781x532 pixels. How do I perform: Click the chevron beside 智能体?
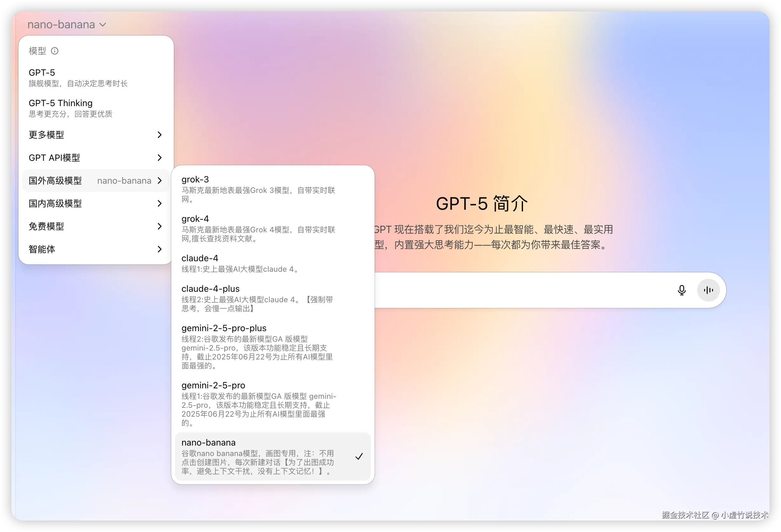coord(160,249)
